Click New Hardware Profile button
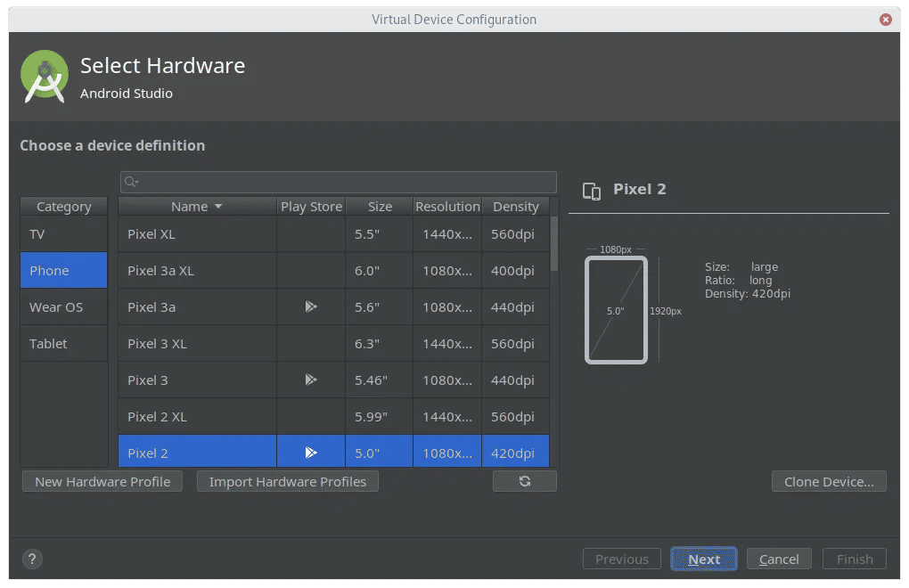This screenshot has height=588, width=909. (102, 481)
